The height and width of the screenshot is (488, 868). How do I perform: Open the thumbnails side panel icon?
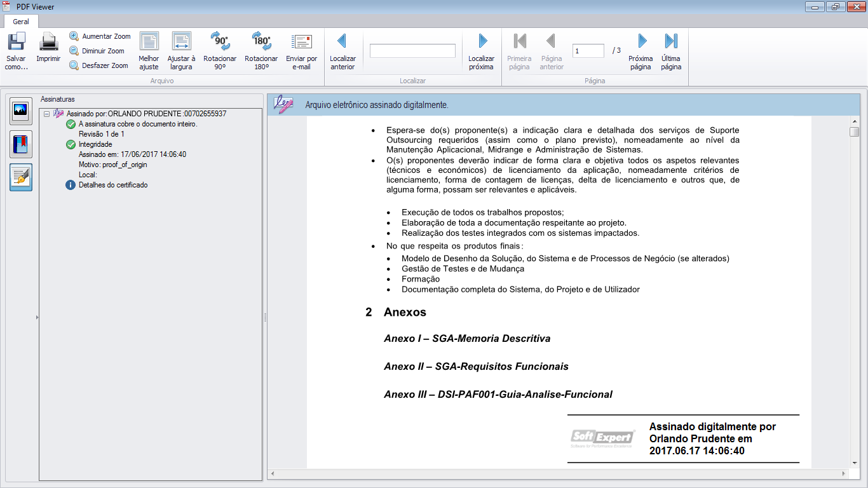(x=21, y=111)
